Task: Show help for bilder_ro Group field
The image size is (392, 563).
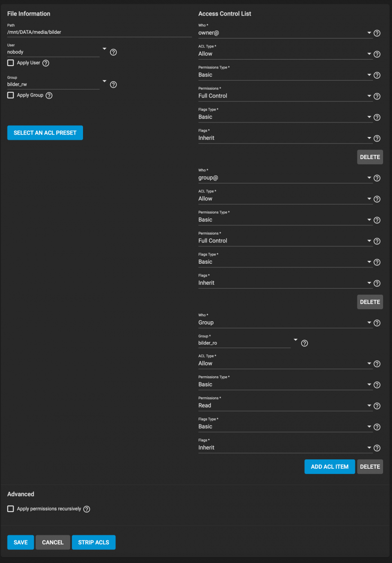Action: (x=304, y=343)
